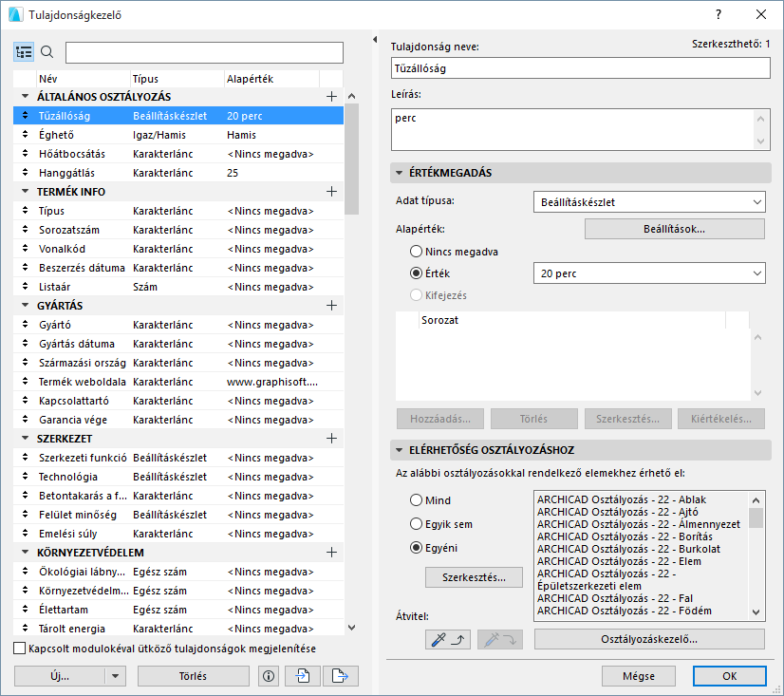The image size is (784, 696).
Task: Click the property list scrollbar thumb
Action: 352,160
